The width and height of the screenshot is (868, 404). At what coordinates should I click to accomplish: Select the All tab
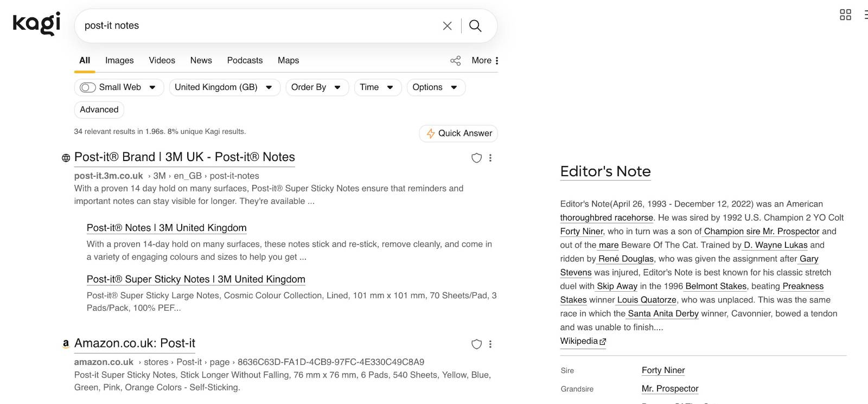point(85,61)
